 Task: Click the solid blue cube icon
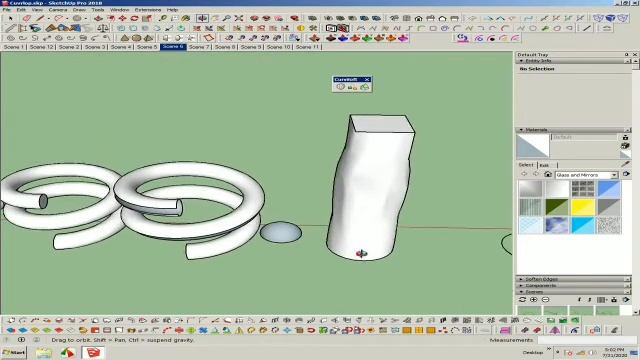point(610,18)
